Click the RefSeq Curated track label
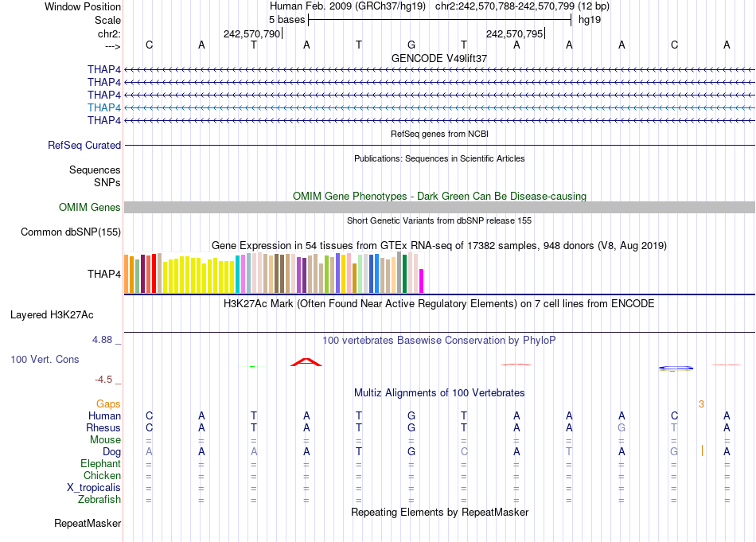The width and height of the screenshot is (756, 542). pyautogui.click(x=84, y=145)
